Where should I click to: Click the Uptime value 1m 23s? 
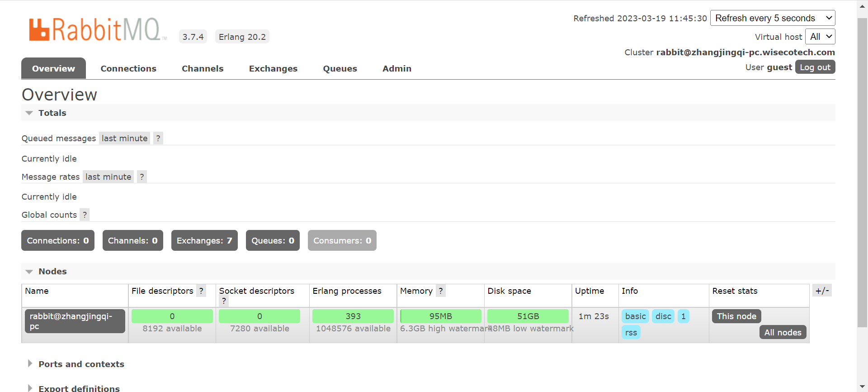click(x=594, y=316)
